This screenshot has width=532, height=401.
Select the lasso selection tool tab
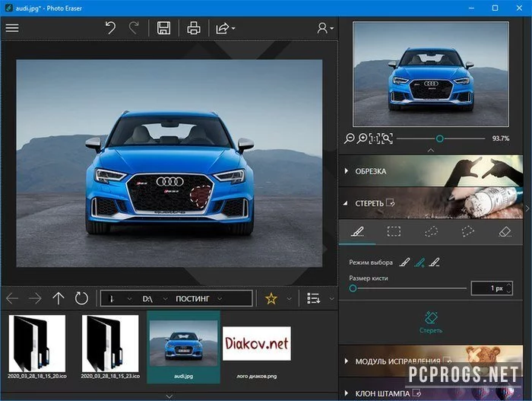[431, 232]
